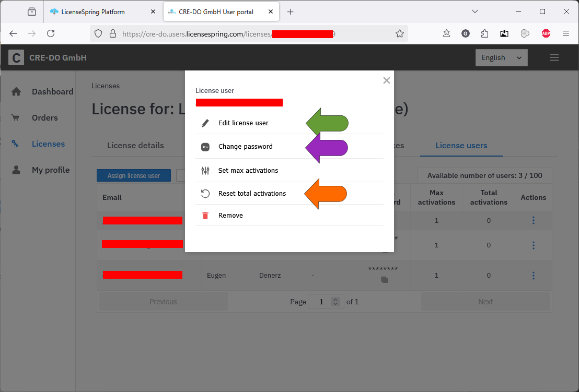Click the Dashboard home icon
Screen dimensions: 579x392
click(16, 91)
